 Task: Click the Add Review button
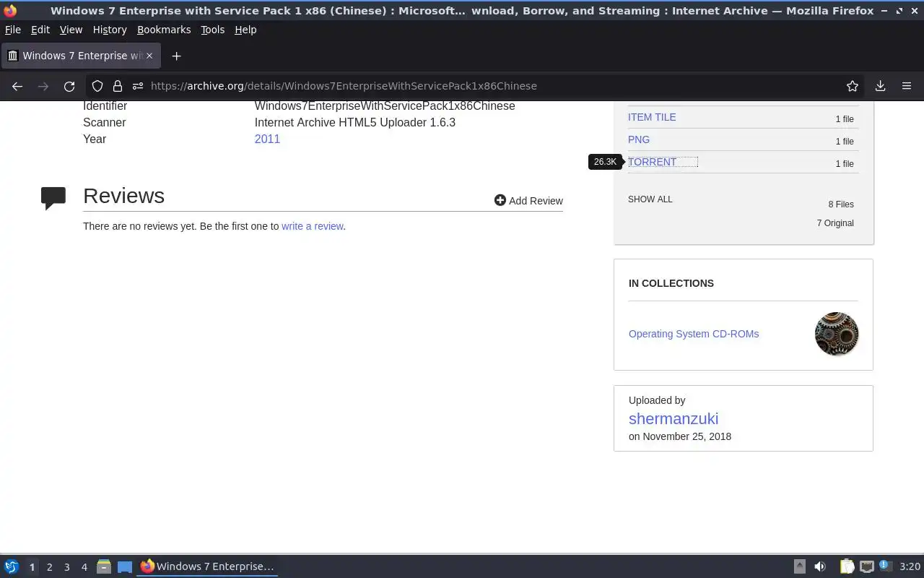(x=528, y=201)
